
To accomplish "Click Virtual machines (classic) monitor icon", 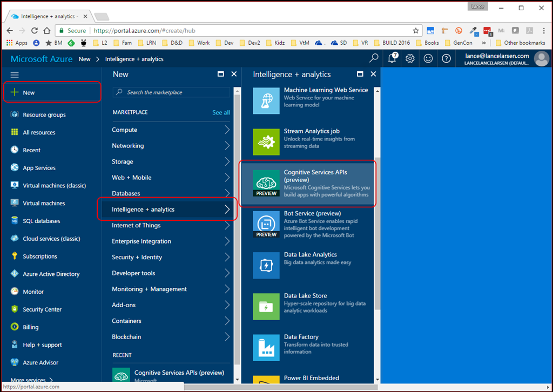I will click(x=15, y=185).
